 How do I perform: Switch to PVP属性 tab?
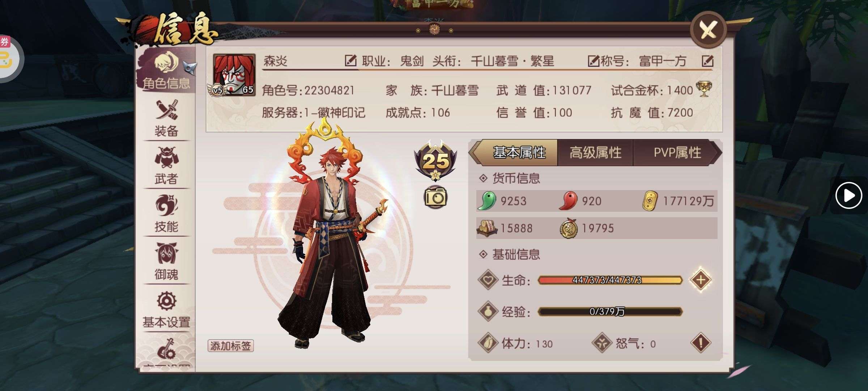[x=677, y=152]
